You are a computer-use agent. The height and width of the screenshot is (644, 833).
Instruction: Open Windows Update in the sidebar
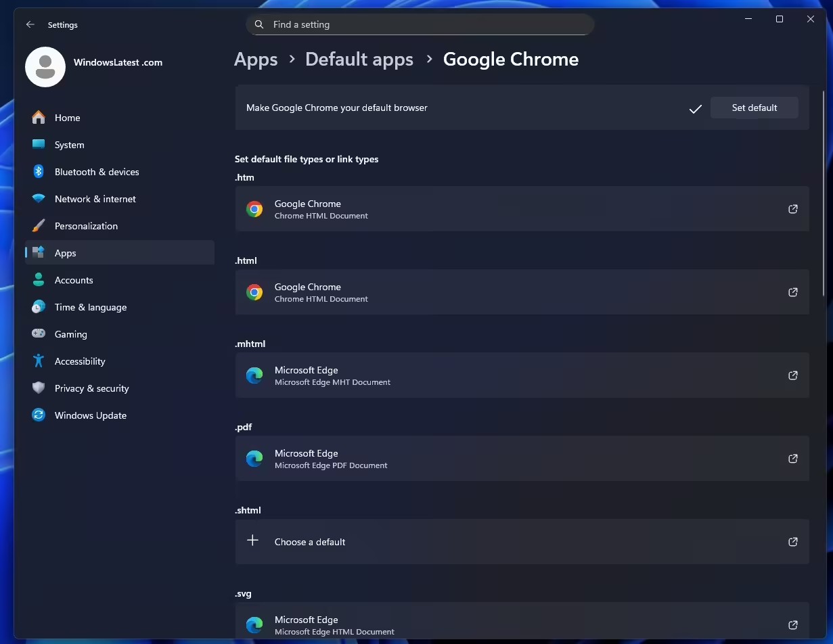(x=90, y=415)
